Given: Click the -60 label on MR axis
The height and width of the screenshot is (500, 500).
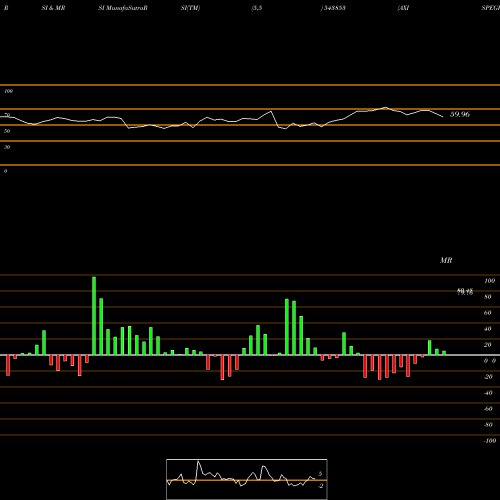Looking at the screenshot, I should (x=488, y=409).
